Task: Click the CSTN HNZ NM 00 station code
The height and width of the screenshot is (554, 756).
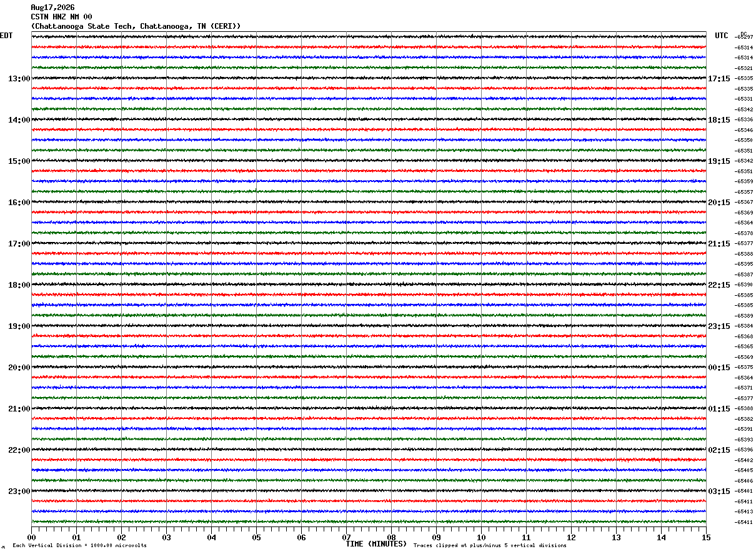Action: (61, 17)
